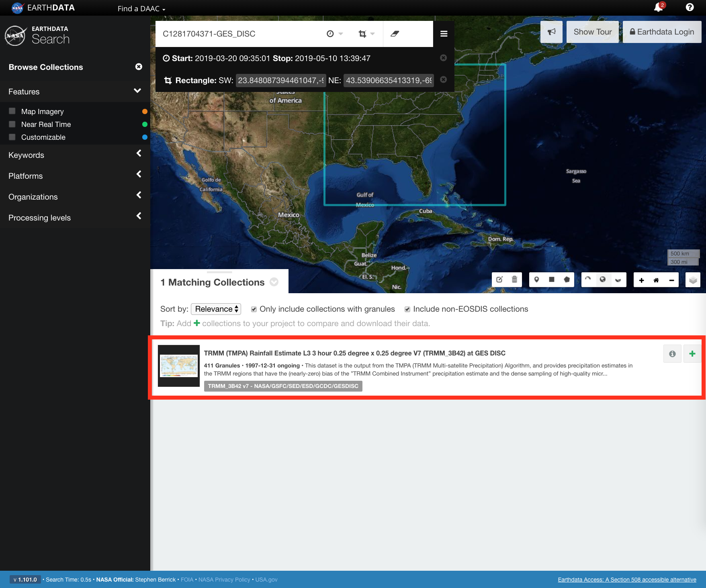Click the megaphone feedback icon
This screenshot has width=706, height=588.
pos(551,32)
